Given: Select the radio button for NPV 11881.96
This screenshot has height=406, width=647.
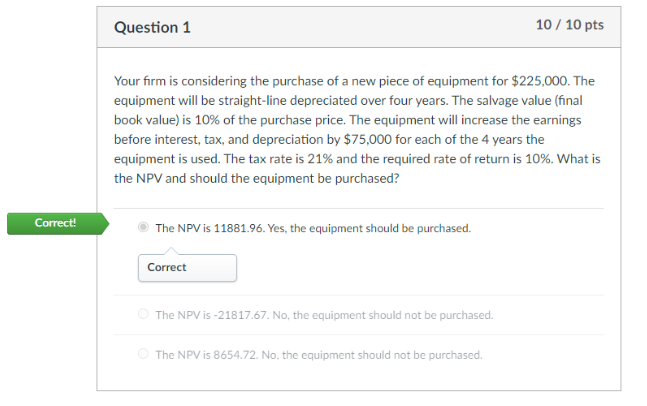Looking at the screenshot, I should (x=143, y=227).
